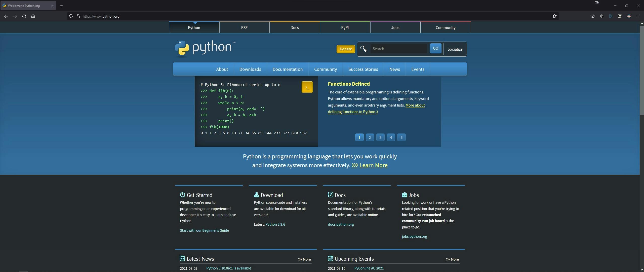644x272 pixels.
Task: Click into the Search input field
Action: coord(398,49)
